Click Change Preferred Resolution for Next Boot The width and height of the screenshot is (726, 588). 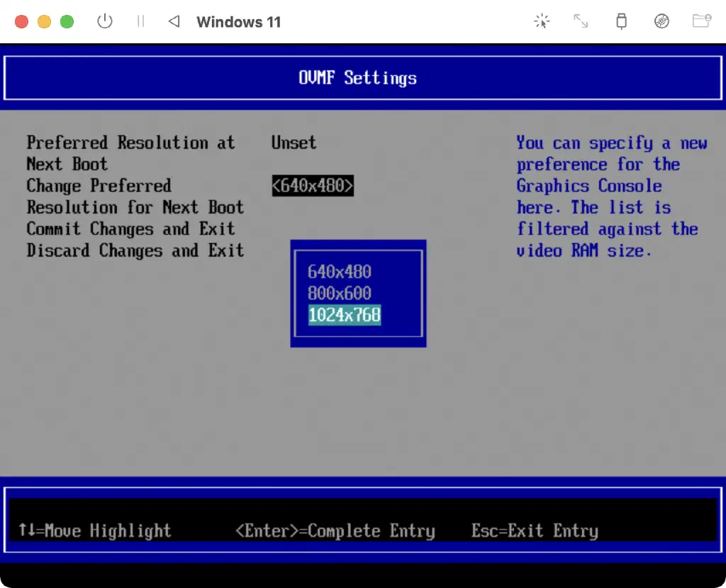point(135,196)
